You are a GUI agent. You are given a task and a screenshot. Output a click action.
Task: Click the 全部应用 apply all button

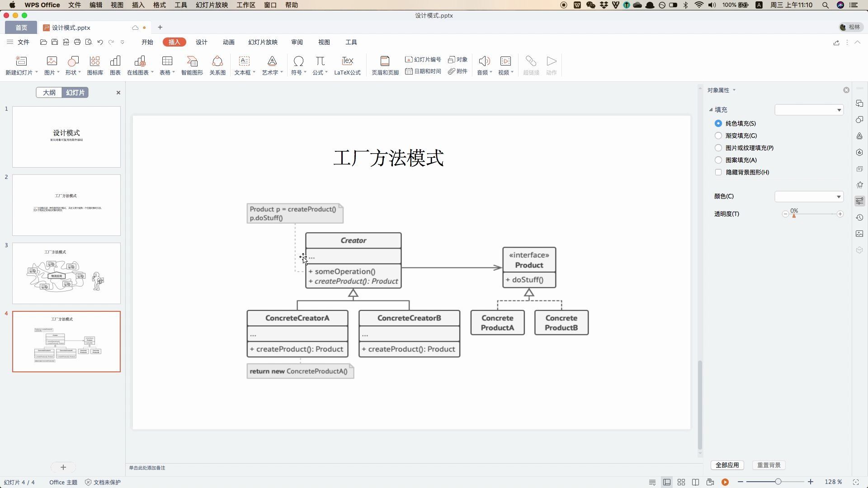click(727, 465)
